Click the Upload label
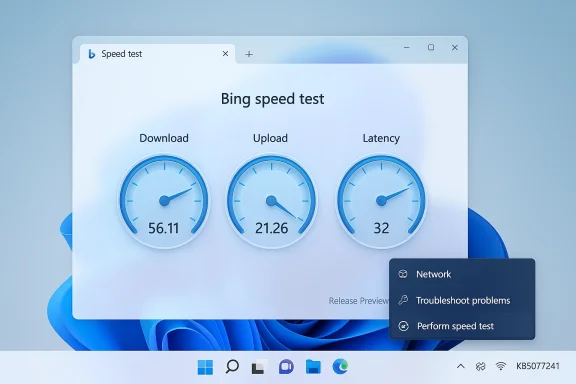This screenshot has height=384, width=576. 270,138
